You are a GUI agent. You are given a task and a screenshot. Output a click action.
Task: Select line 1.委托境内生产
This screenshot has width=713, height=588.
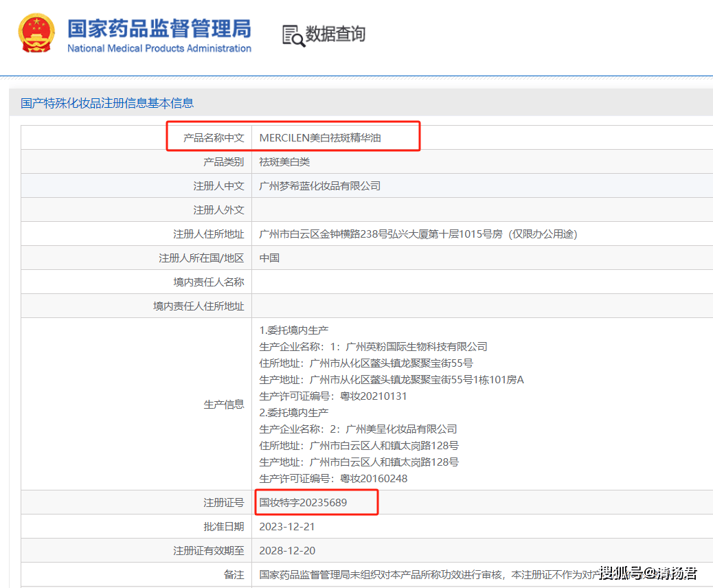point(294,330)
